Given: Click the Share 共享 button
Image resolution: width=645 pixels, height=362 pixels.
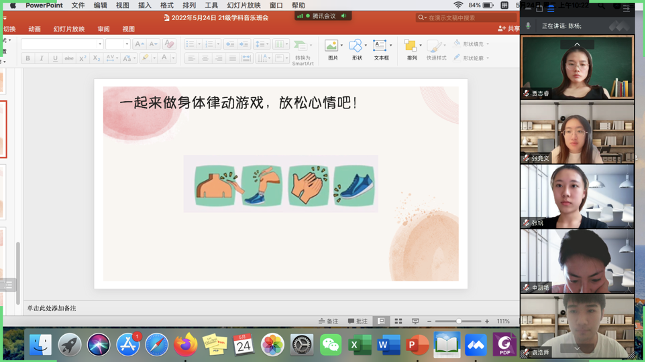Looking at the screenshot, I should coord(509,28).
